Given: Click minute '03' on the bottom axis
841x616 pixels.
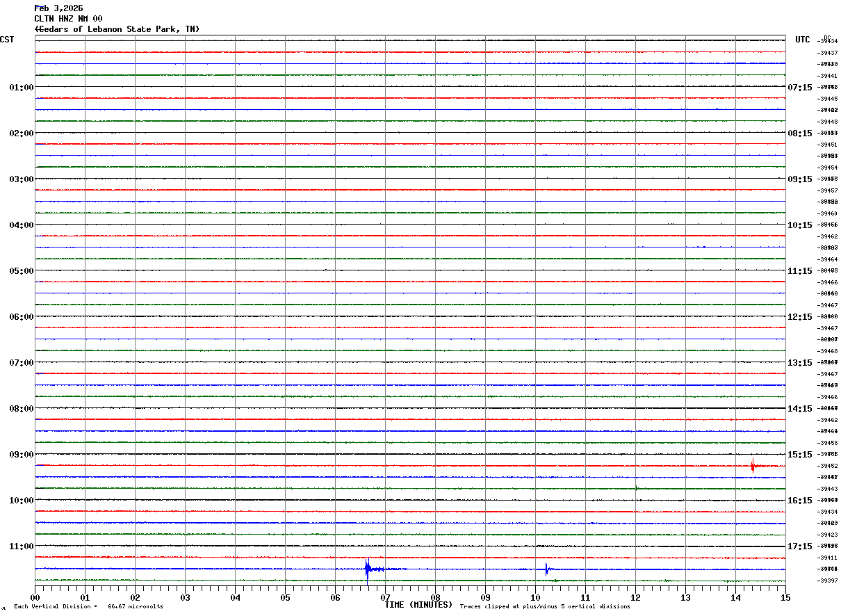Looking at the screenshot, I should pos(186,597).
